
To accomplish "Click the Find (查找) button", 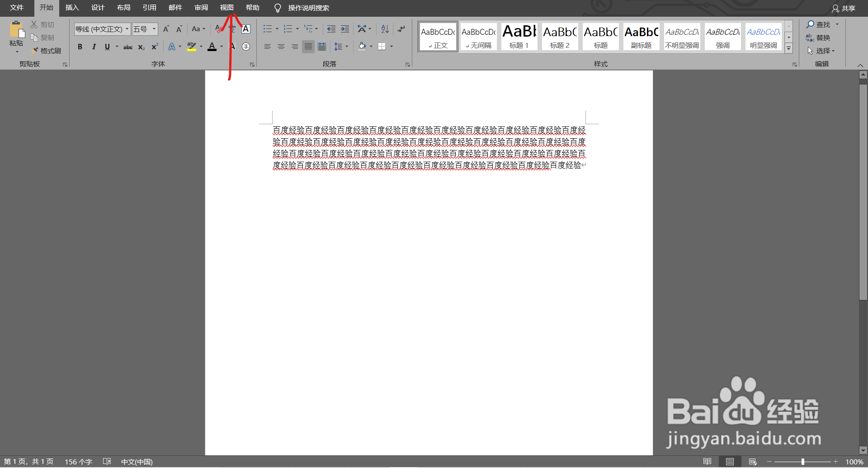I will (x=818, y=24).
